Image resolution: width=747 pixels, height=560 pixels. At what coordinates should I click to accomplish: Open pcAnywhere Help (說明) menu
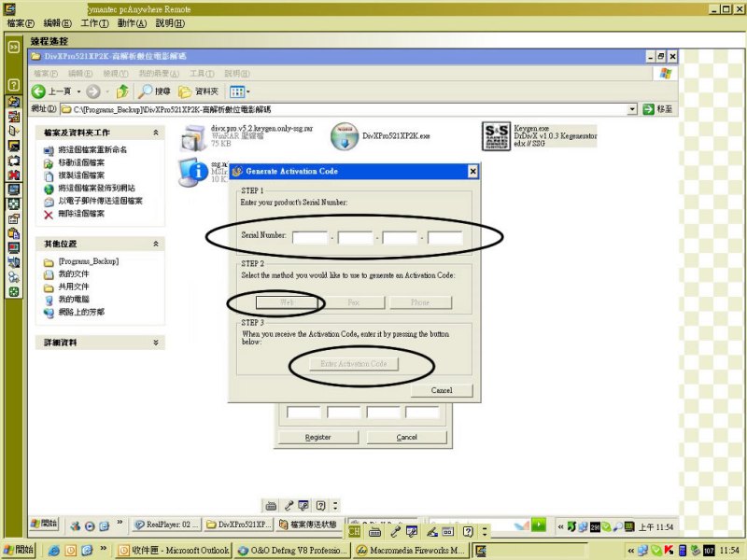pyautogui.click(x=170, y=23)
